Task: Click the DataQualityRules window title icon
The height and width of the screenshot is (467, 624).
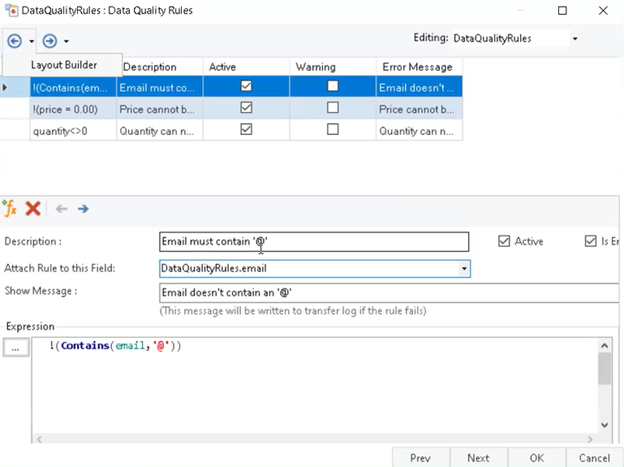Action: (10, 10)
